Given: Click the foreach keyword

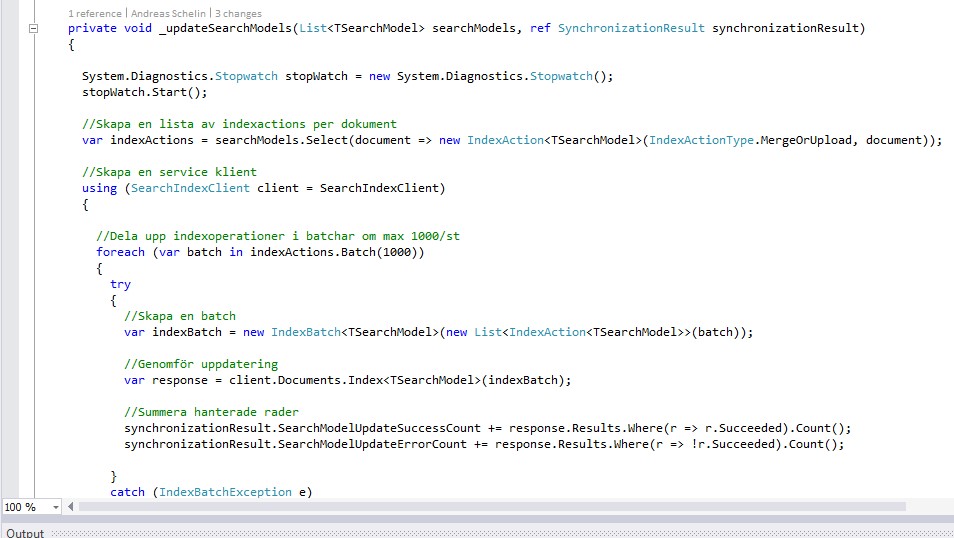Looking at the screenshot, I should (120, 252).
